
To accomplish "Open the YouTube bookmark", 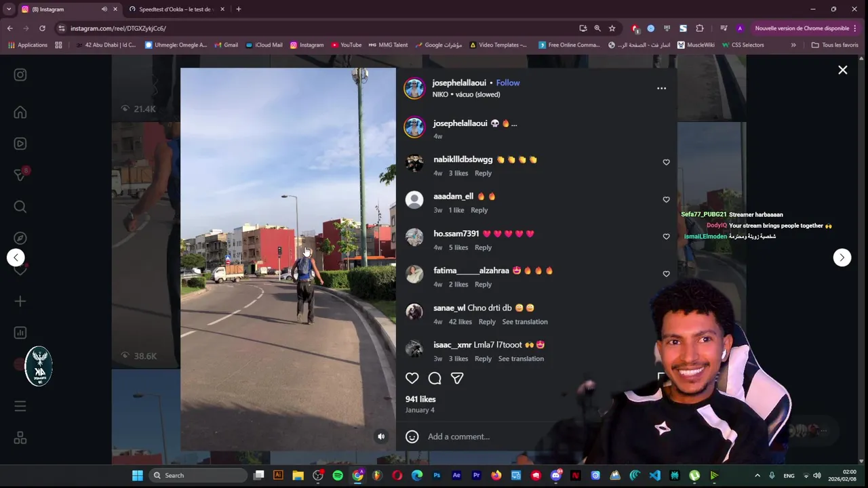I will pyautogui.click(x=346, y=45).
